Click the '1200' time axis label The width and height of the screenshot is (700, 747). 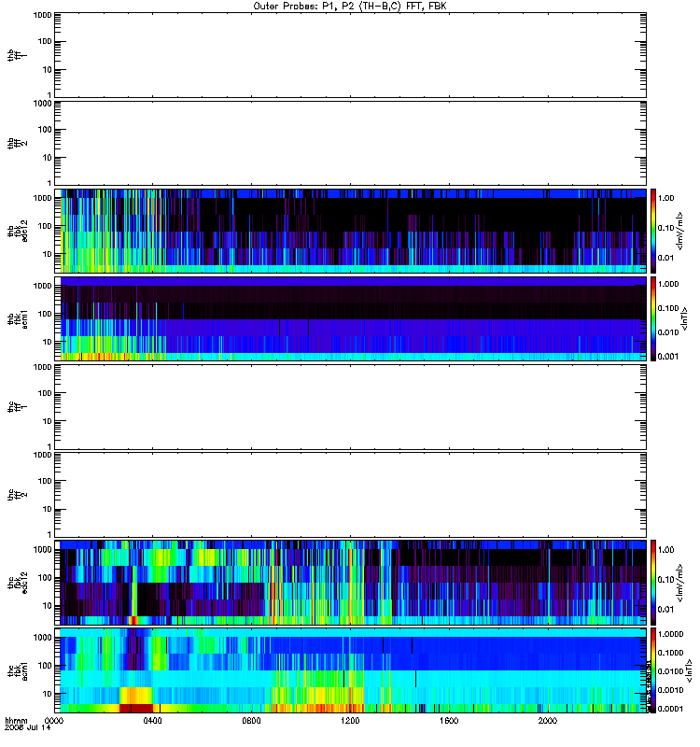[350, 721]
